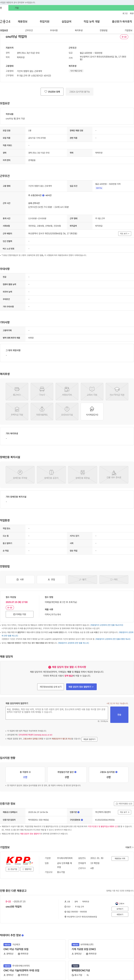
Task: Click the KPP company logo
Action: click(20, 860)
